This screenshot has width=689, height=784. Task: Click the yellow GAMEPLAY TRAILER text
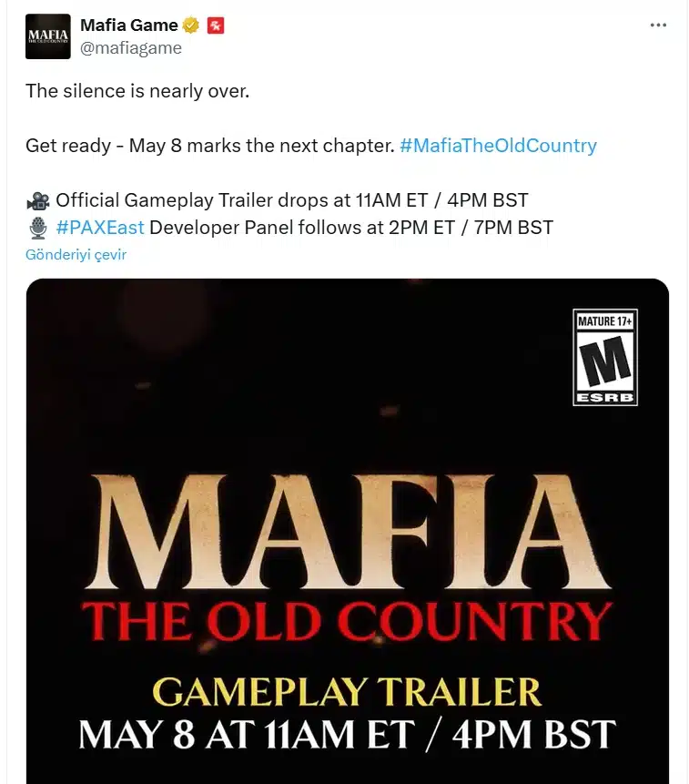(x=347, y=691)
